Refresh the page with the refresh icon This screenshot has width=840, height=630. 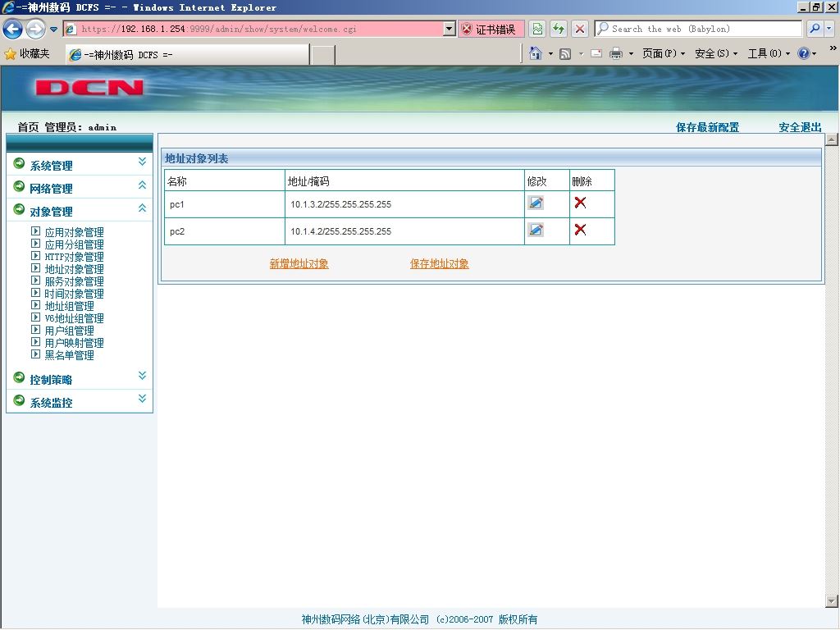(x=559, y=29)
